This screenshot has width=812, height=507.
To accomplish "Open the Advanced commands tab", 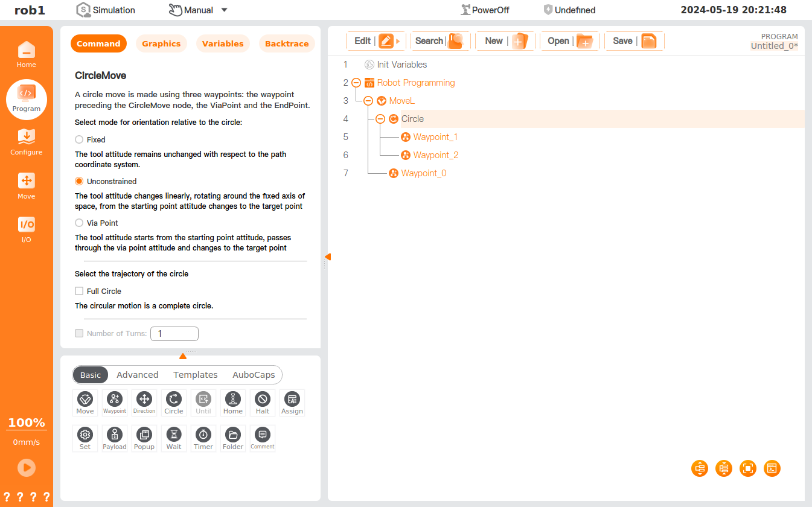I will [x=137, y=375].
